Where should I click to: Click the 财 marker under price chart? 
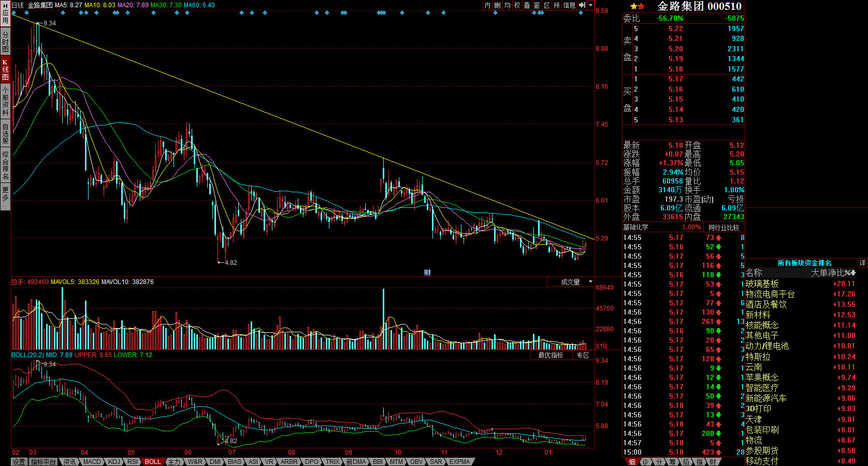pyautogui.click(x=427, y=273)
